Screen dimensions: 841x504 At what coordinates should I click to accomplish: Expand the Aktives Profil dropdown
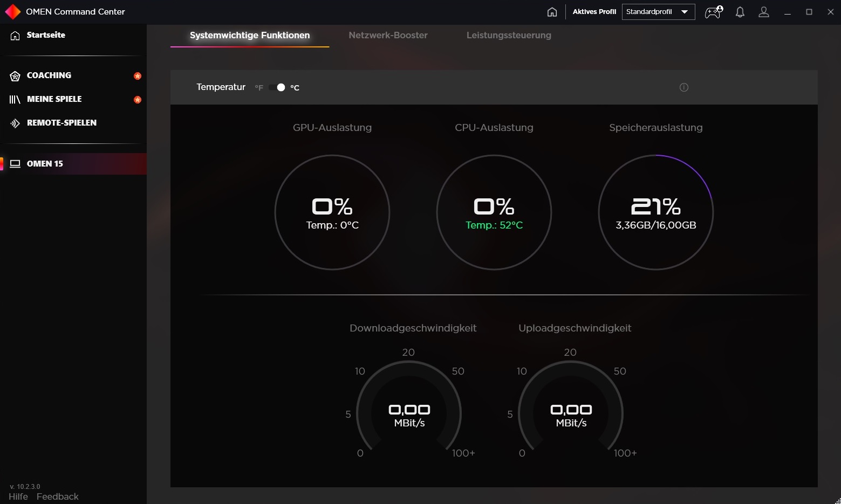[658, 12]
